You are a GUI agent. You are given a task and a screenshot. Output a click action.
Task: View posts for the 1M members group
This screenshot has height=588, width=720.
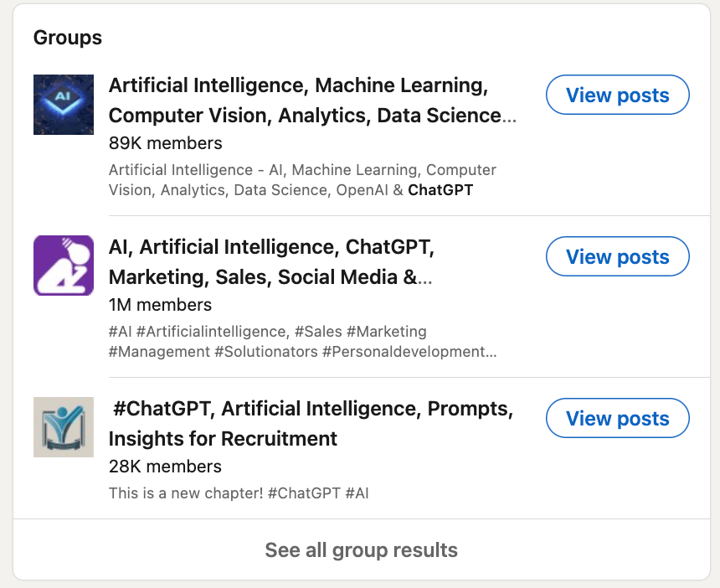pos(617,257)
